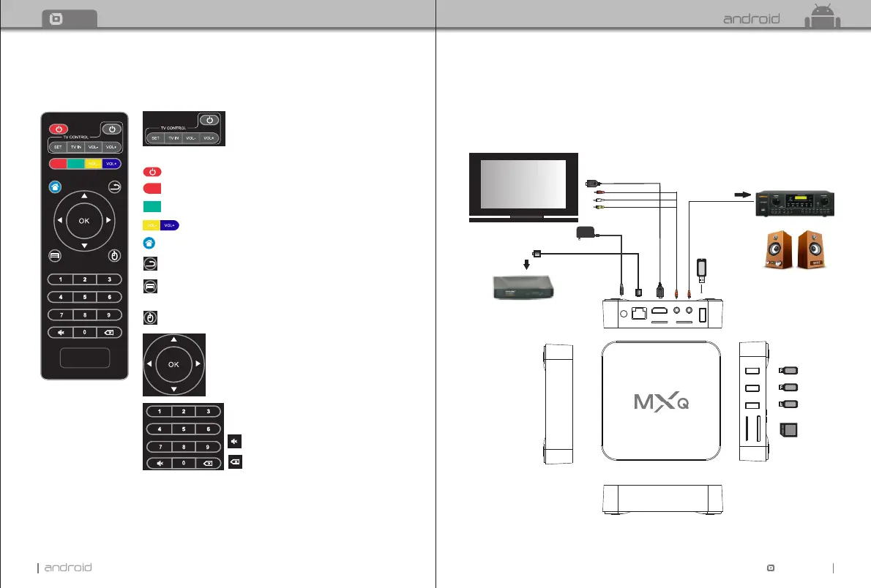The width and height of the screenshot is (871, 588).
Task: Click blue VOL+ color key on large remote
Action: (x=112, y=164)
